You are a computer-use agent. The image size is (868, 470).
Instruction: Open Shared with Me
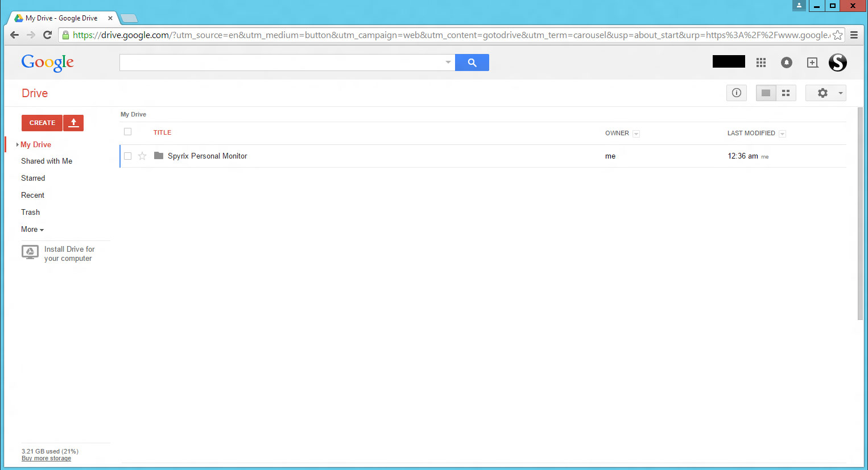tap(47, 161)
